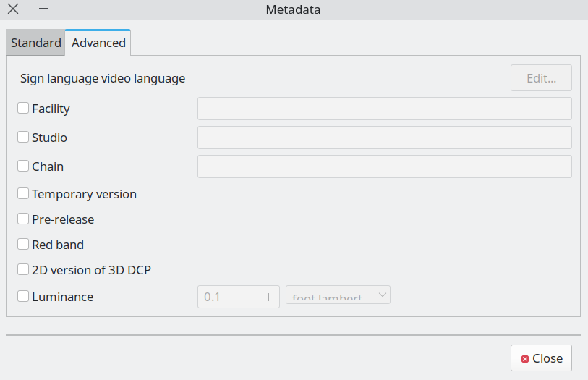Click Edit for sign language video language
This screenshot has height=380, width=588.
click(x=541, y=78)
